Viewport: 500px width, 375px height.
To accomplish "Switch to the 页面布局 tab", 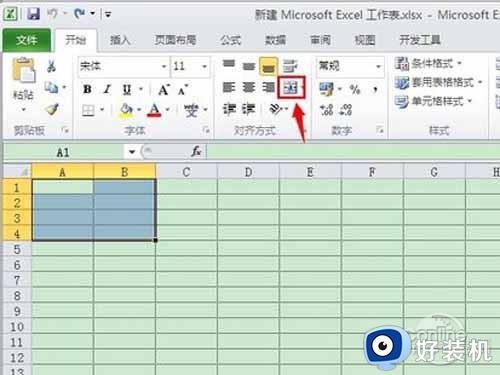I will coord(175,40).
